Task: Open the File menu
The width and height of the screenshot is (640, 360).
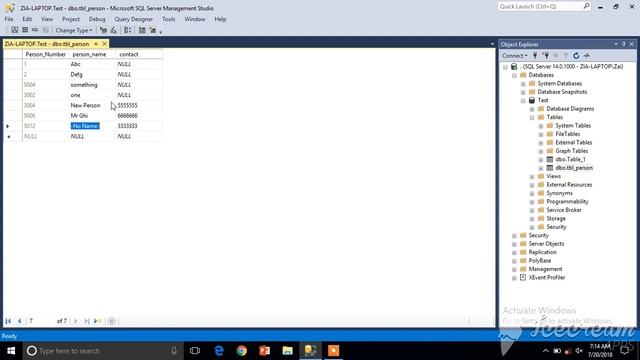Action: click(x=9, y=19)
